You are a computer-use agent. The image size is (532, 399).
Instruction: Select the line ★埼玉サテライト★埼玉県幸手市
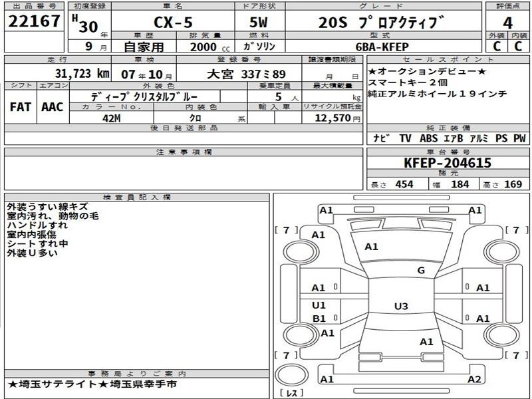pyautogui.click(x=92, y=384)
